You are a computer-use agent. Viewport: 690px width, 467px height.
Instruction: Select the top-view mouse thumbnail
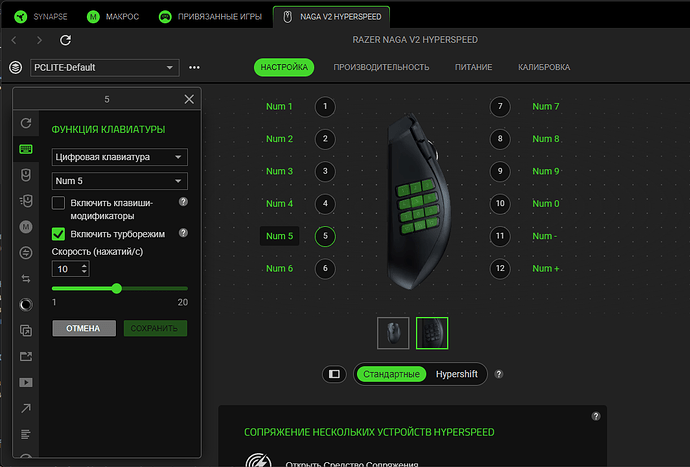(393, 333)
